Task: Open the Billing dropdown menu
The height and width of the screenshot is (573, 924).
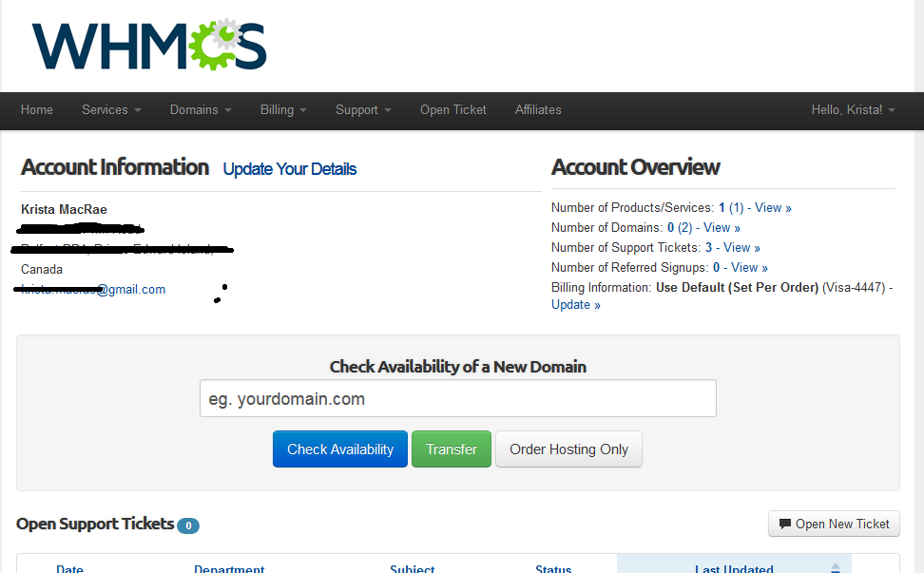Action: coord(283,110)
